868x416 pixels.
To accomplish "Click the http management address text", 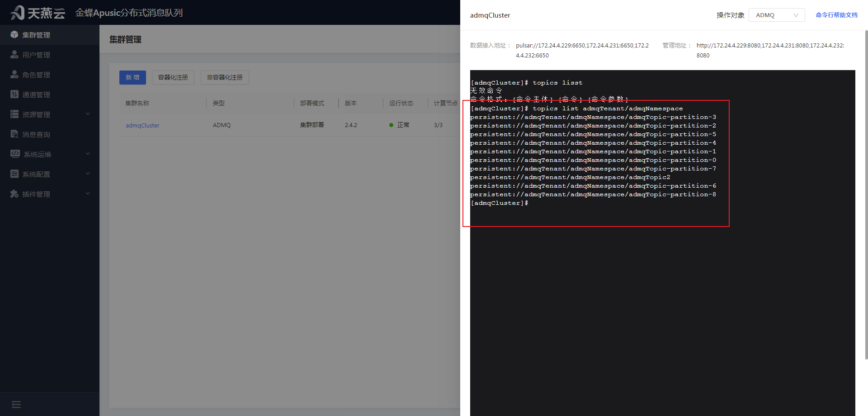I will tap(770, 50).
